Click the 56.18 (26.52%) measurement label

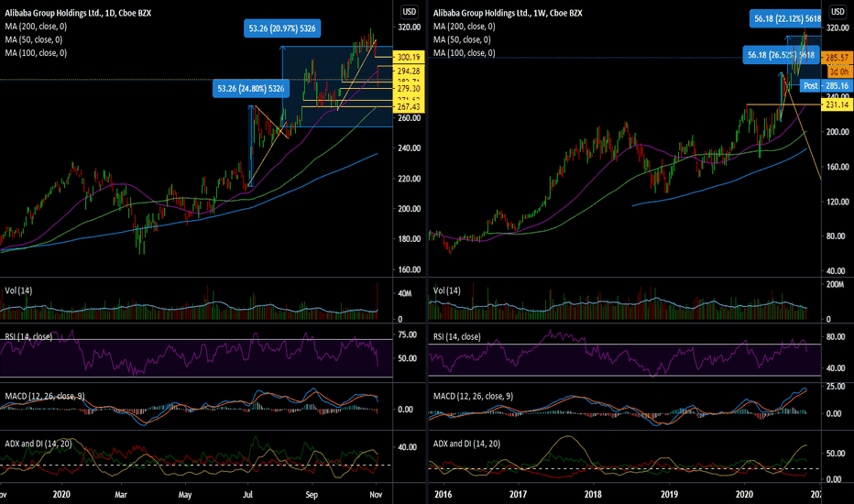tap(781, 54)
